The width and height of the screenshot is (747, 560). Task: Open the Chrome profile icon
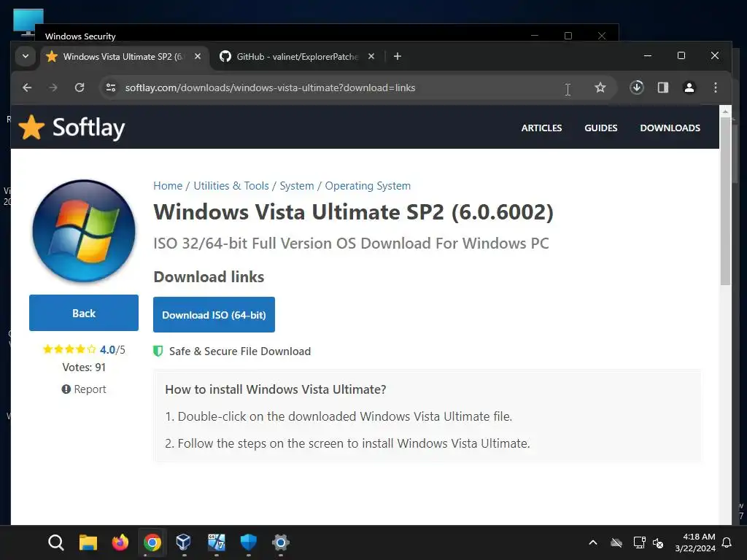tap(689, 87)
